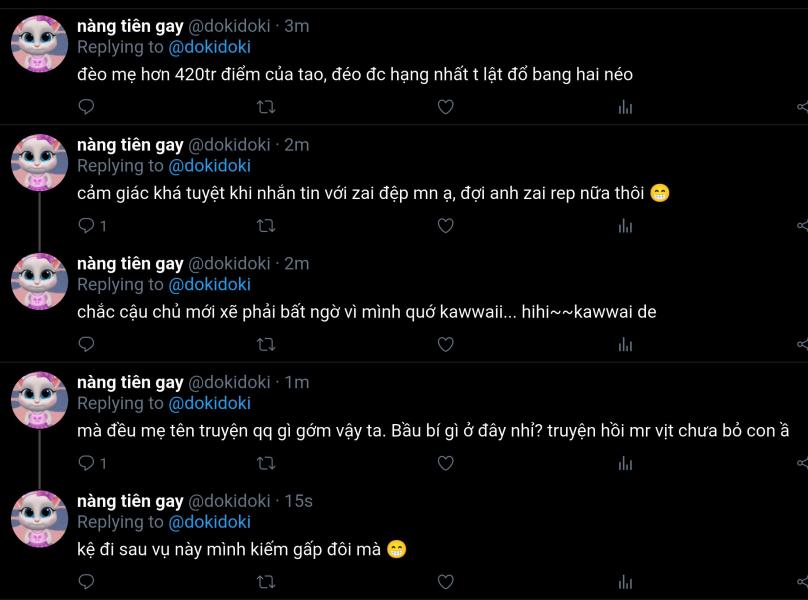Share the tweet about 420tr điểm
Image resolution: width=808 pixels, height=600 pixels.
802,107
